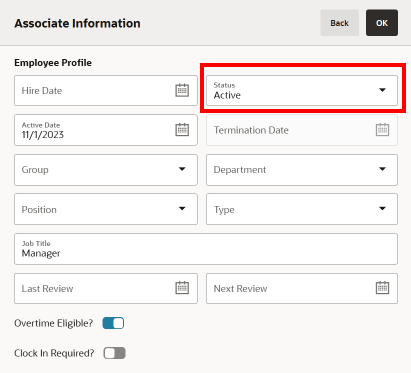
Task: Enable the Clock In Required switch
Action: [x=114, y=353]
